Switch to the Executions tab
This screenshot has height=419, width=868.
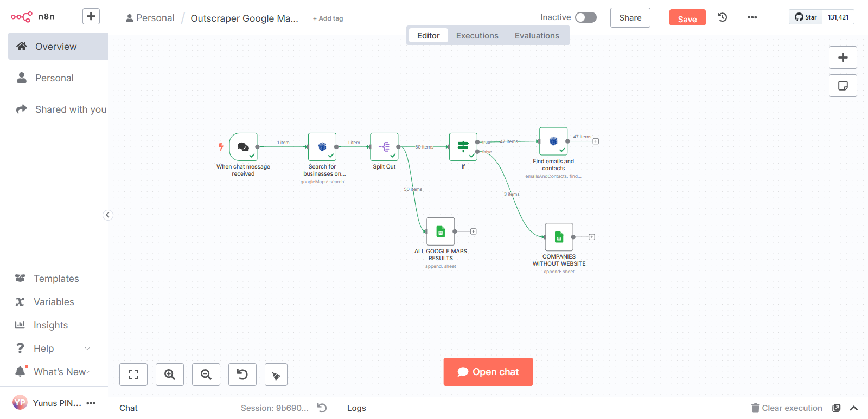click(x=477, y=36)
